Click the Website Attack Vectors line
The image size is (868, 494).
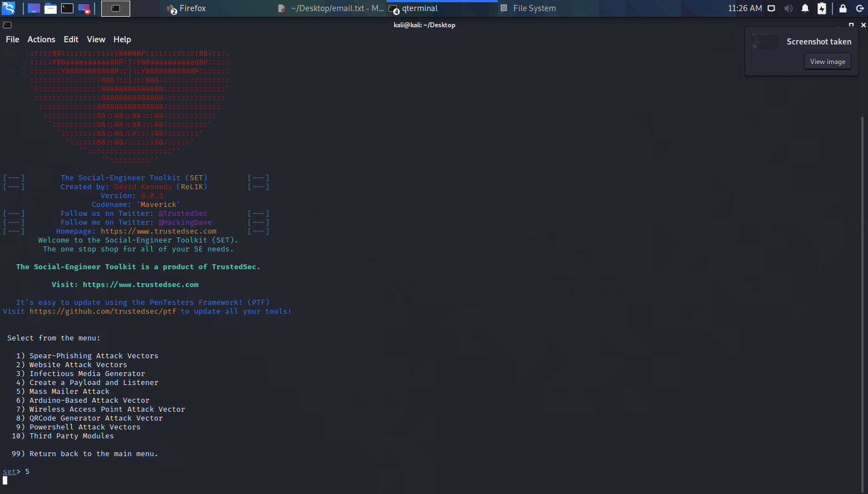pos(72,365)
